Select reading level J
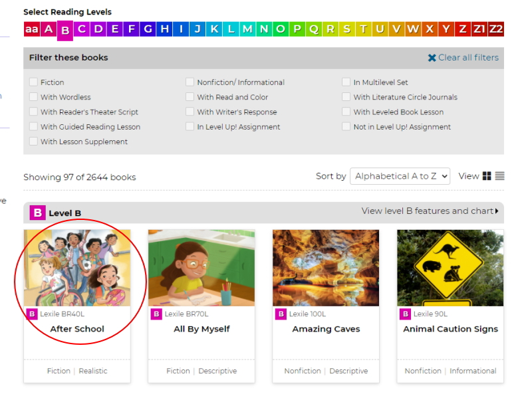This screenshot has height=398, width=532. [x=198, y=29]
